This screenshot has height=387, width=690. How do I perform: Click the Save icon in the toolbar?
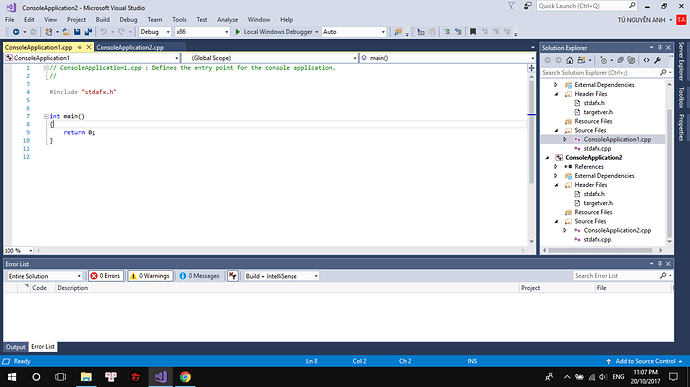tap(77, 32)
